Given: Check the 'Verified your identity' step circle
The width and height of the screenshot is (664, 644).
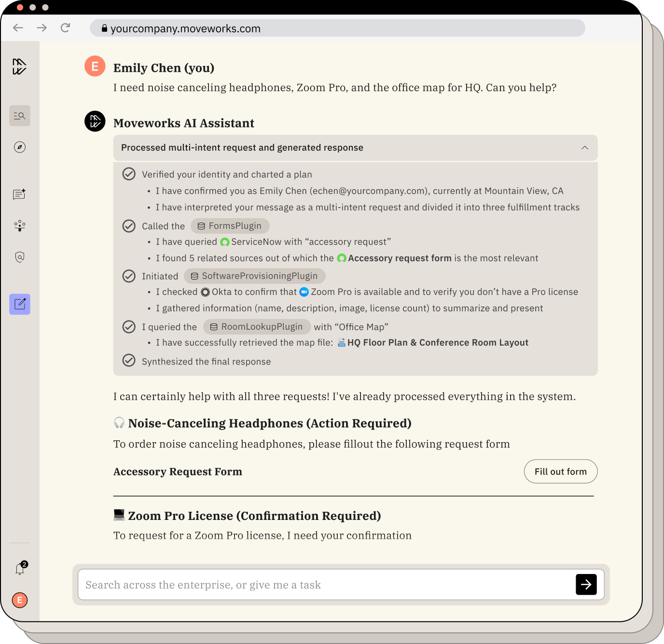Looking at the screenshot, I should tap(129, 174).
